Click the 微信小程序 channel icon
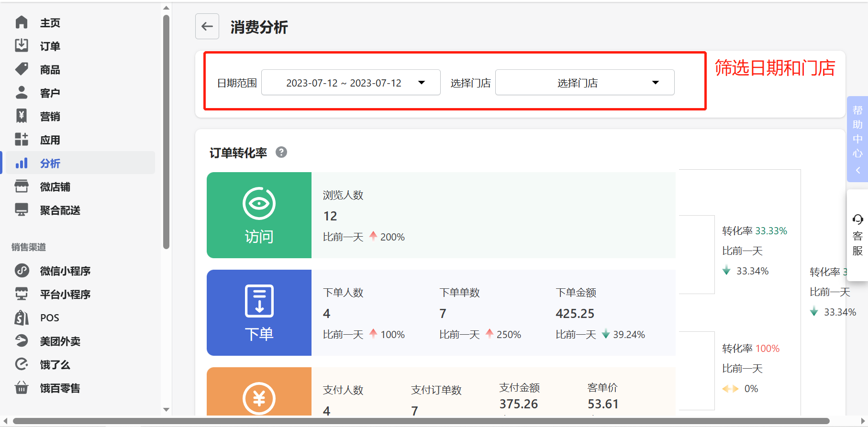Image resolution: width=868 pixels, height=427 pixels. point(22,271)
